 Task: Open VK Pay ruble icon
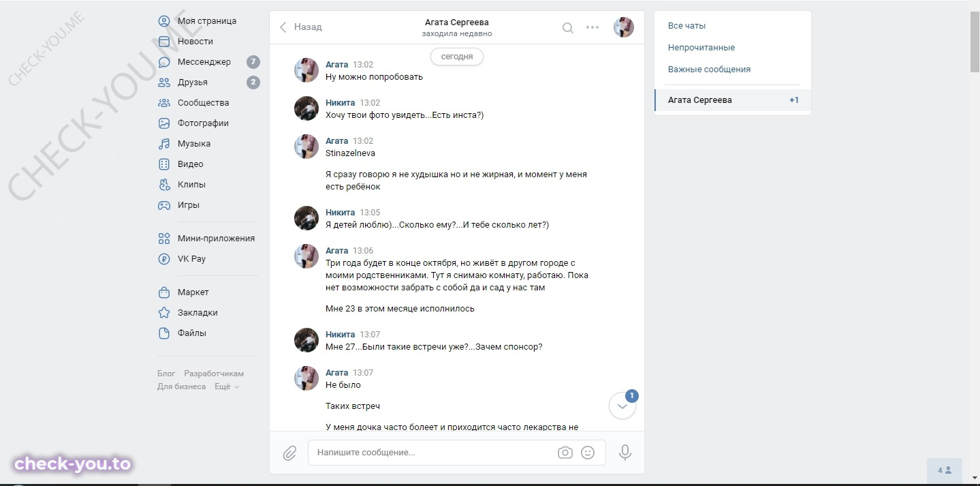[x=164, y=259]
